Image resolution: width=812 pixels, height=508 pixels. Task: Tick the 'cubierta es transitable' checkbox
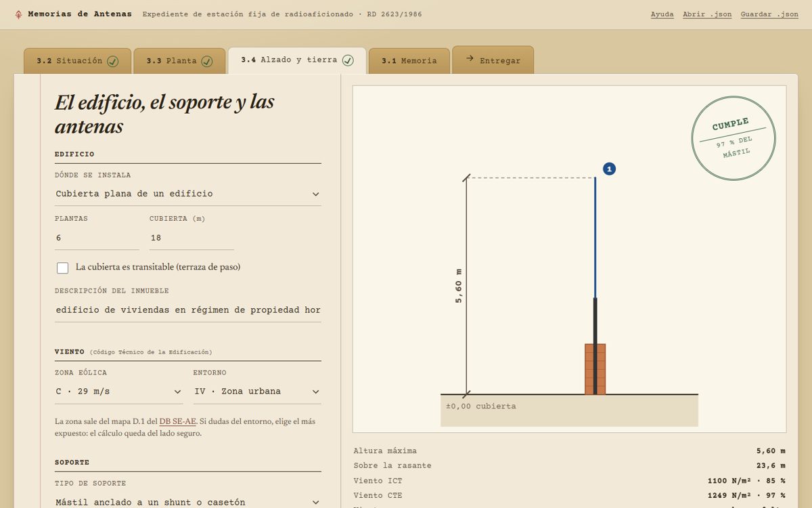(62, 268)
